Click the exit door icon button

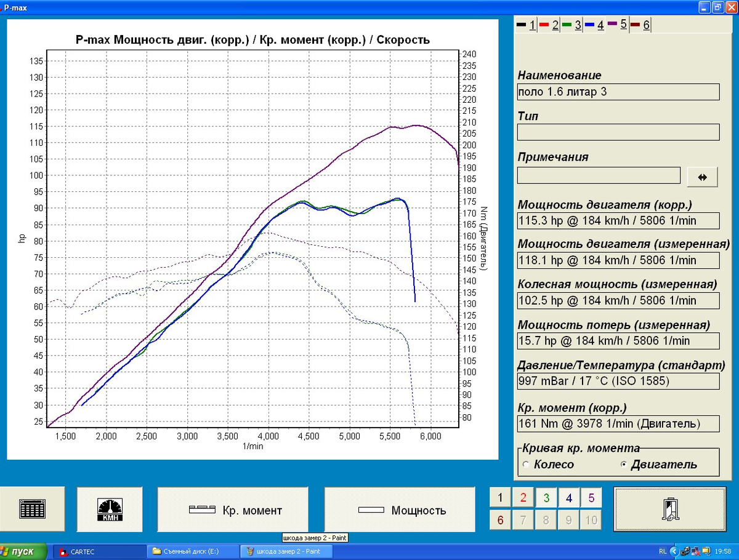669,509
